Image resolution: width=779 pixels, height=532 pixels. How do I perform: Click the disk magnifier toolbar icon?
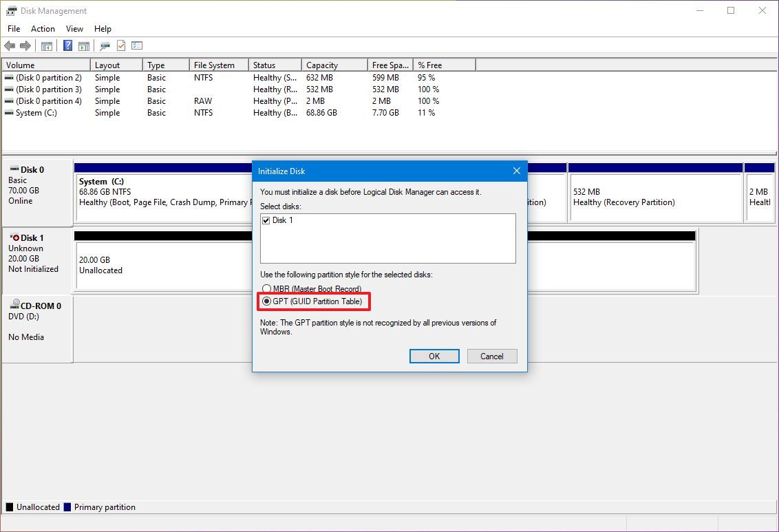click(x=105, y=45)
